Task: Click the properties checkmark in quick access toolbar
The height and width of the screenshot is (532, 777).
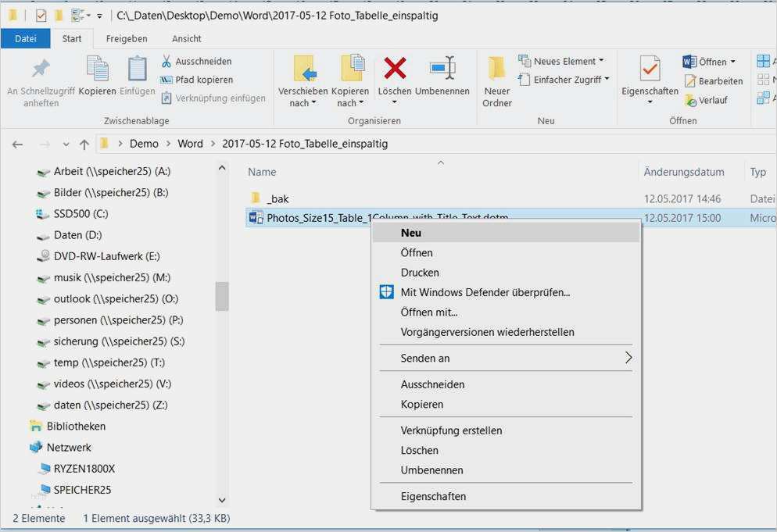Action: click(x=41, y=16)
